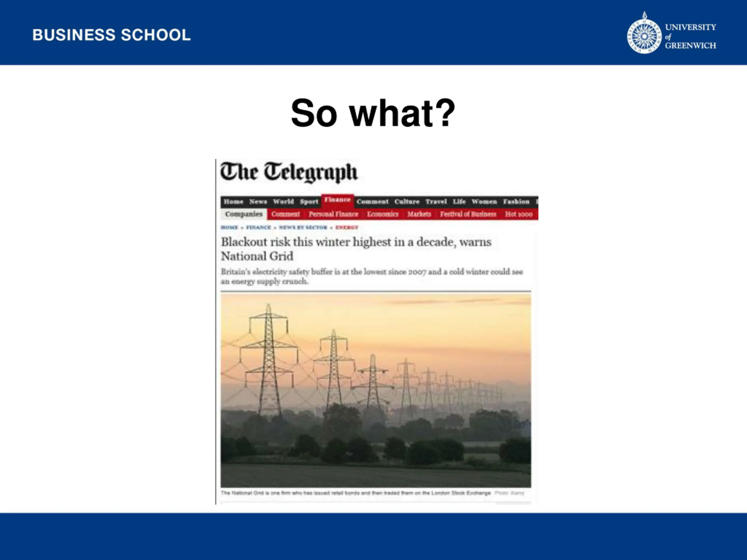Open Hot 1000 sub-navigation item
Screen dimensions: 747x560
[519, 214]
